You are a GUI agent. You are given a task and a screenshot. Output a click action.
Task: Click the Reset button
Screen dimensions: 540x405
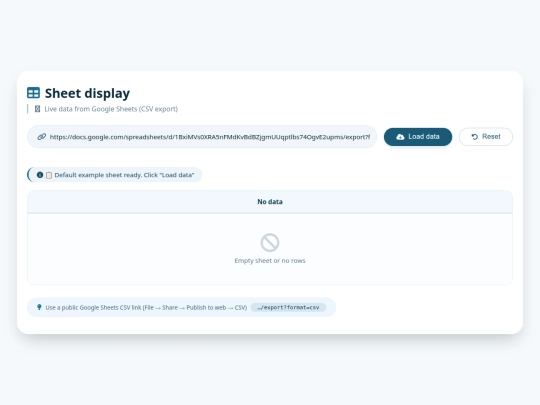[486, 137]
